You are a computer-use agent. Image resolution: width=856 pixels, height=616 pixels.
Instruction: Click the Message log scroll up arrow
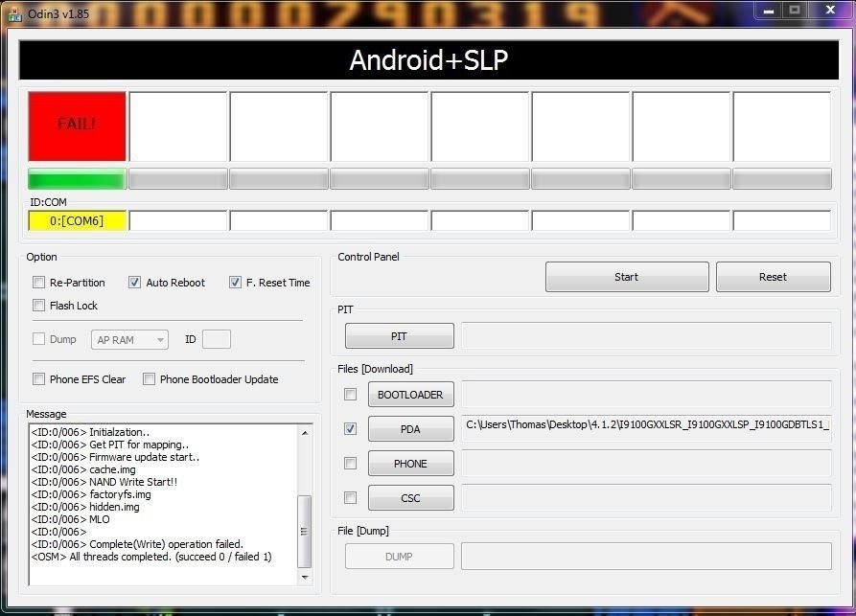click(305, 433)
